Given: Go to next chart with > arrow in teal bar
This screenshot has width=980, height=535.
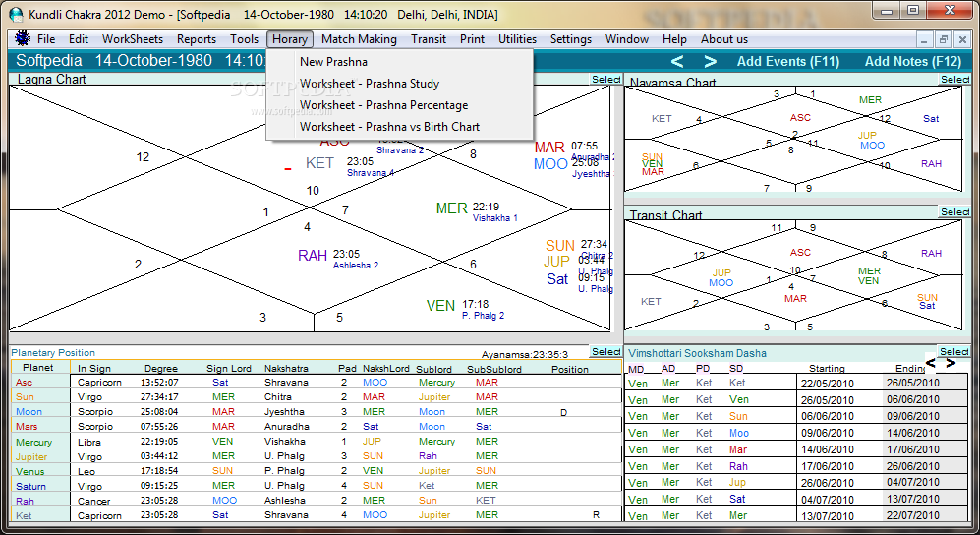Looking at the screenshot, I should (x=710, y=61).
